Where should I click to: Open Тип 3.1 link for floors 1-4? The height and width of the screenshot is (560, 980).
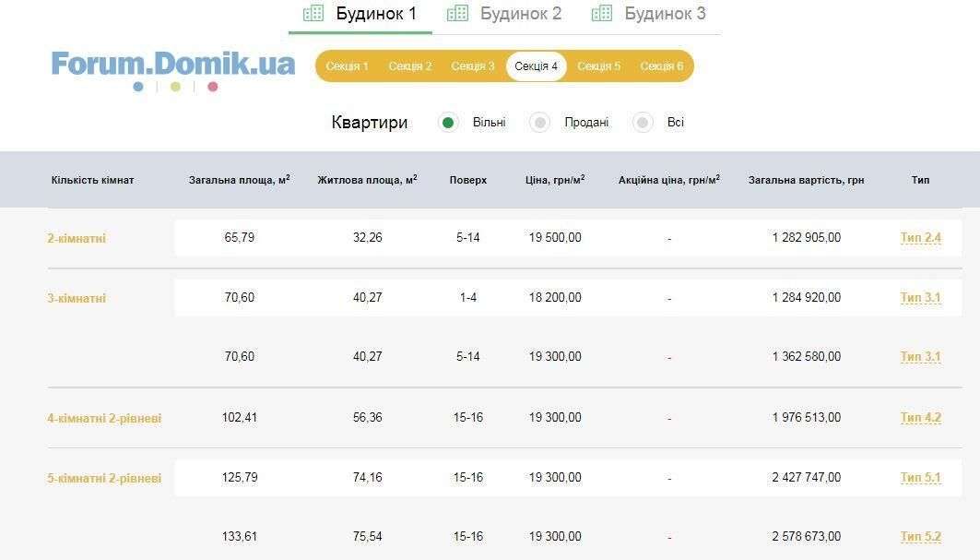pos(920,298)
